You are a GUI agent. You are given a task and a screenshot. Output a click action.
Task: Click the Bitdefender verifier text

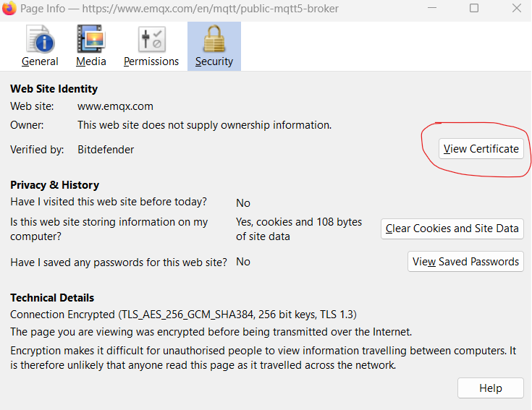click(106, 150)
